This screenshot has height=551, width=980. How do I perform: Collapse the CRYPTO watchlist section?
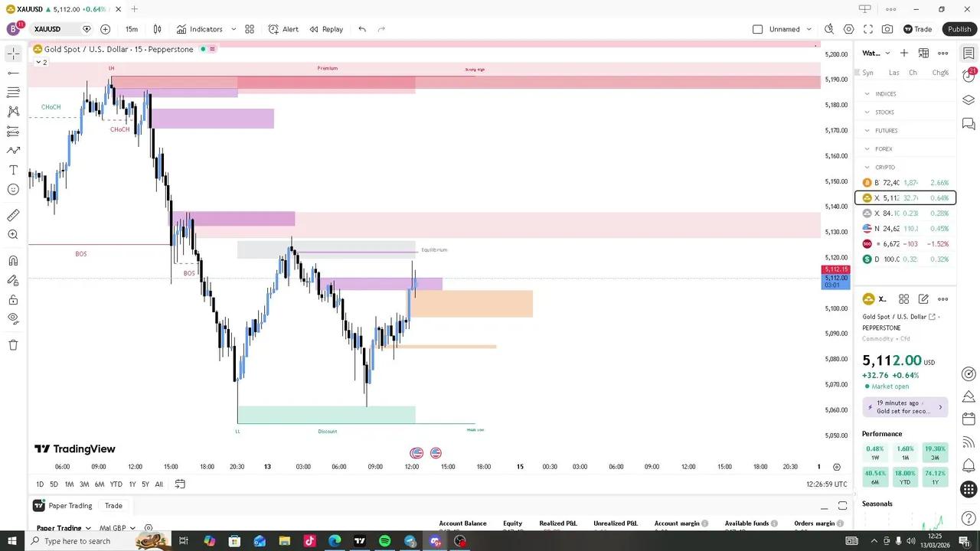tap(867, 168)
